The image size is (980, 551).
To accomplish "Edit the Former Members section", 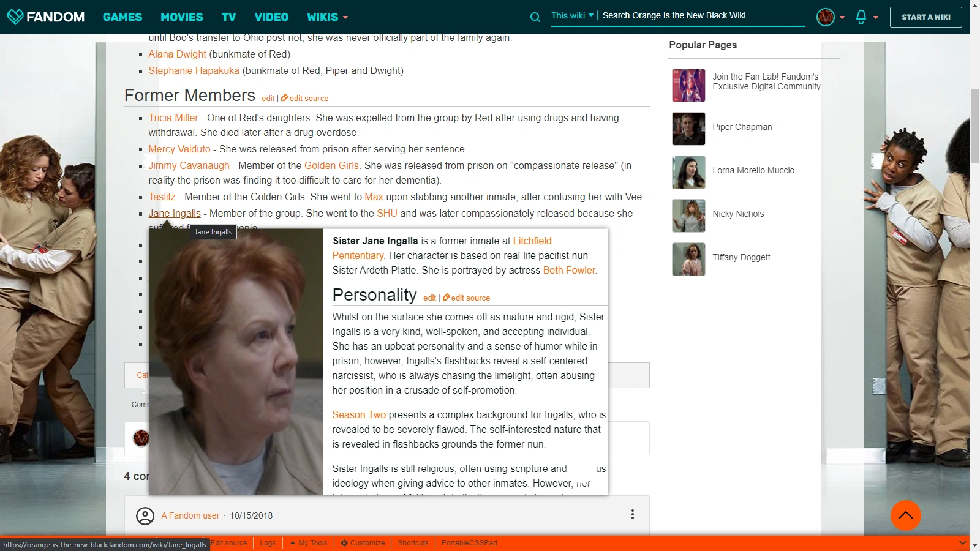I will point(268,99).
